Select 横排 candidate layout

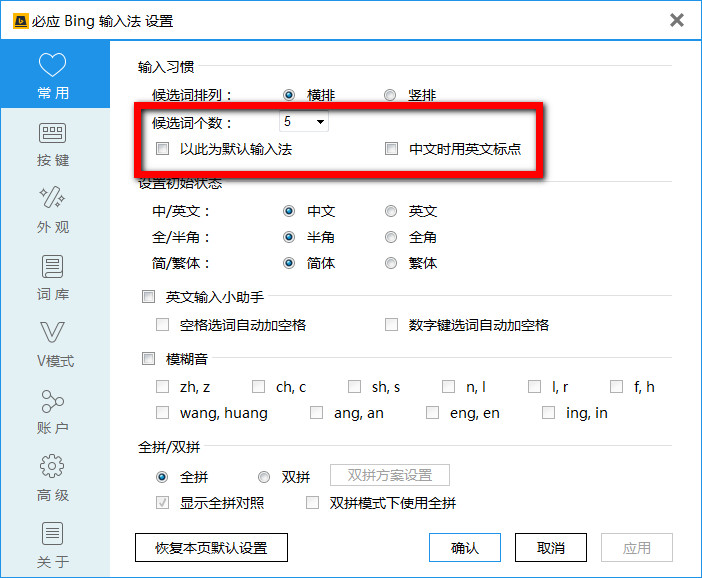click(x=289, y=95)
